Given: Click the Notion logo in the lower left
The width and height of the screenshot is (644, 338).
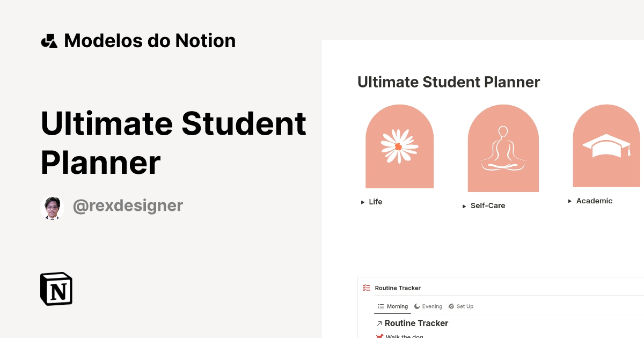Looking at the screenshot, I should 55,289.
